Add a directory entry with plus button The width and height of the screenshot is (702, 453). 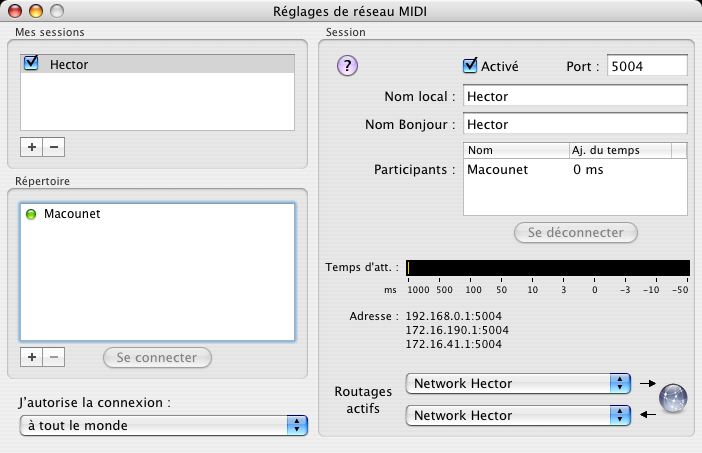coord(32,357)
